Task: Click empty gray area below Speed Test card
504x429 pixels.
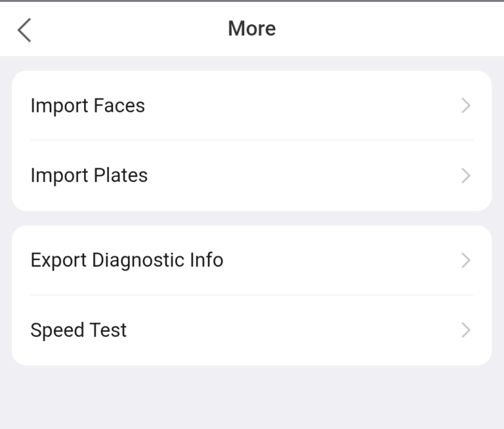Action: coord(251,397)
